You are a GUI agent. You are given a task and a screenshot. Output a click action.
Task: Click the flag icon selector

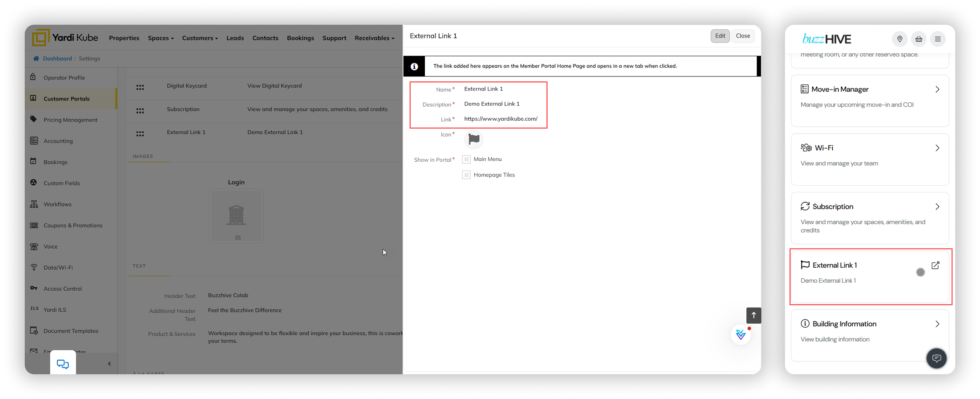[473, 139]
